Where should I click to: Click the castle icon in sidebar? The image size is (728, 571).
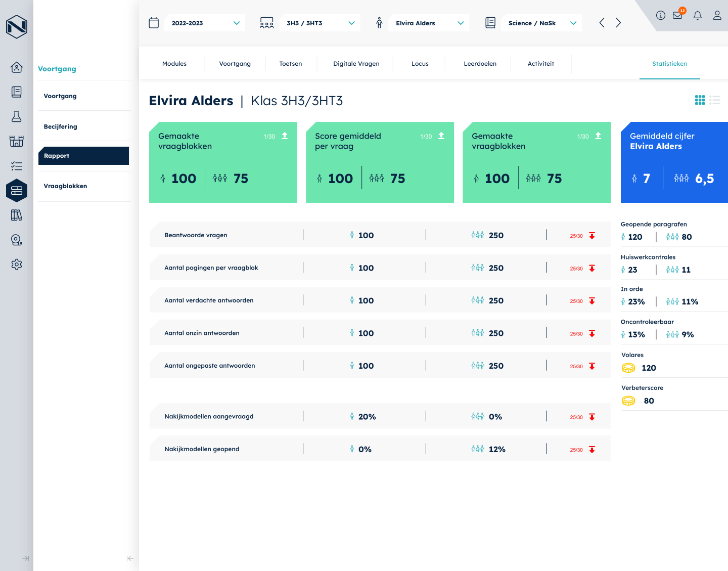[x=17, y=141]
